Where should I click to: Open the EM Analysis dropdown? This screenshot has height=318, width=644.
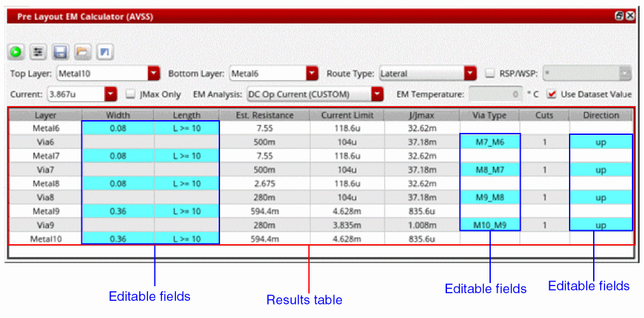pos(377,94)
